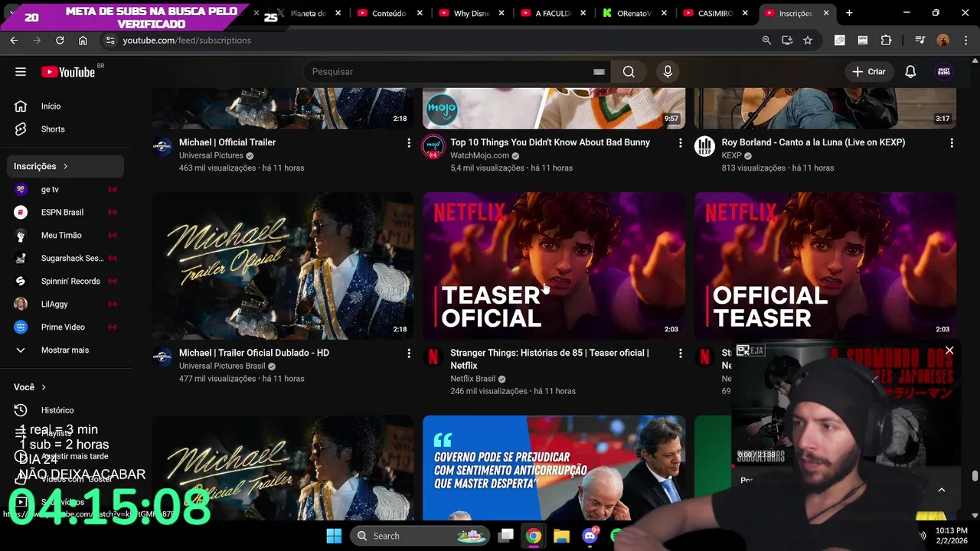980x551 pixels.
Task: Open Discord from the taskbar
Action: 590,536
